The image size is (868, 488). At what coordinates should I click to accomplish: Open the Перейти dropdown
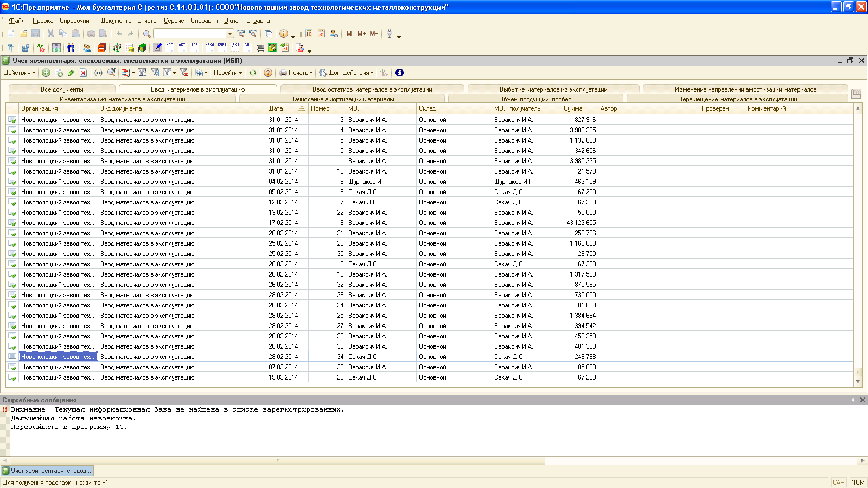point(228,73)
